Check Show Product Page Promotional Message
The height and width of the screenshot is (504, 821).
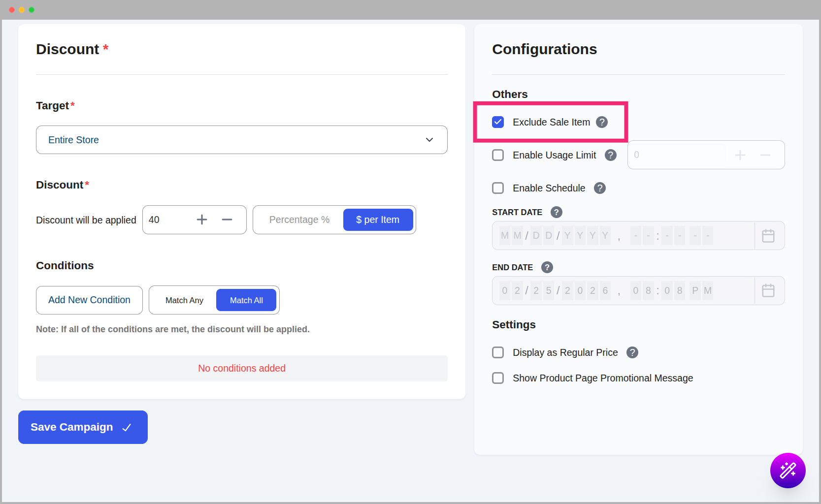pos(498,378)
